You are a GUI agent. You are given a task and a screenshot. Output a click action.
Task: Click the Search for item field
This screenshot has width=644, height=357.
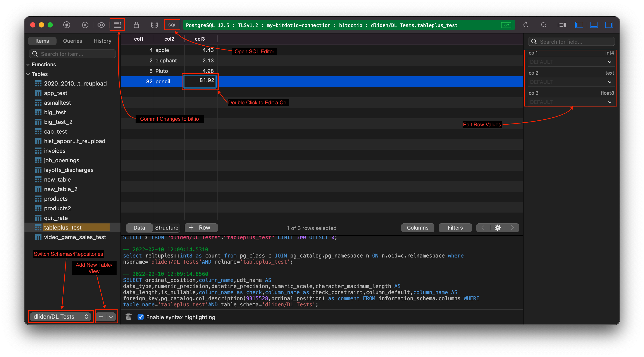[x=72, y=54]
